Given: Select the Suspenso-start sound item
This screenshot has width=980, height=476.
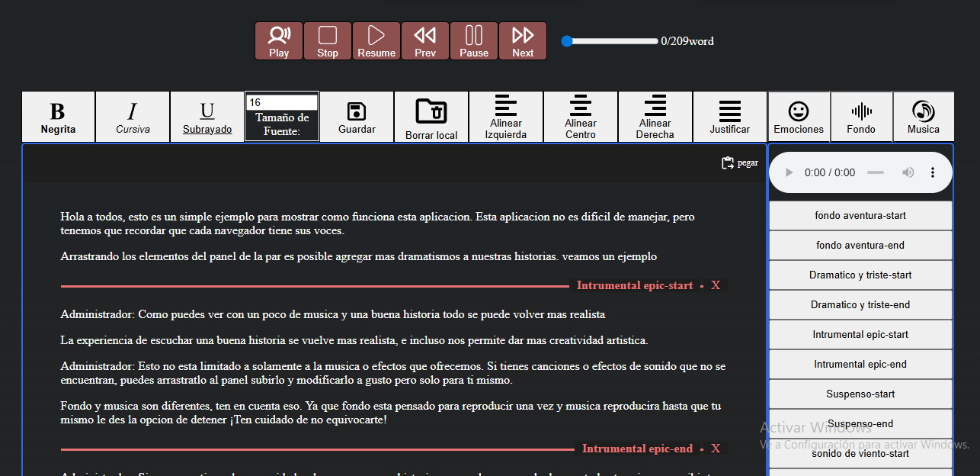Looking at the screenshot, I should [860, 394].
